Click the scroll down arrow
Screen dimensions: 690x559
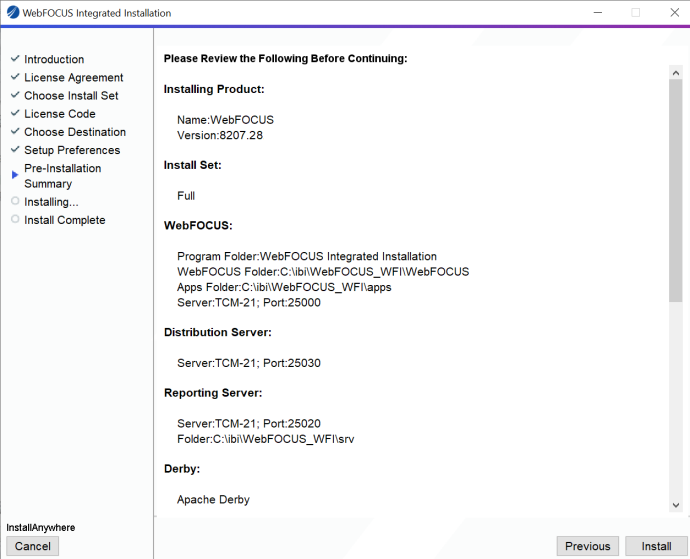click(675, 505)
